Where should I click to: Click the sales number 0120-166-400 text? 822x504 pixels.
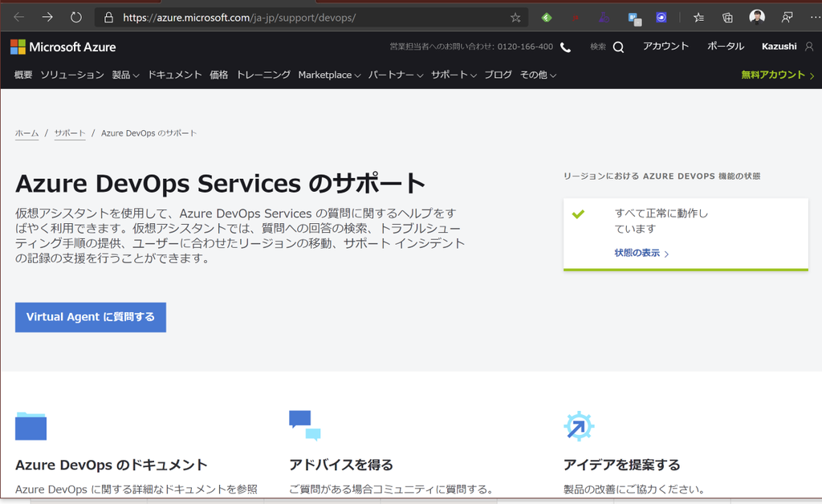[x=525, y=47]
